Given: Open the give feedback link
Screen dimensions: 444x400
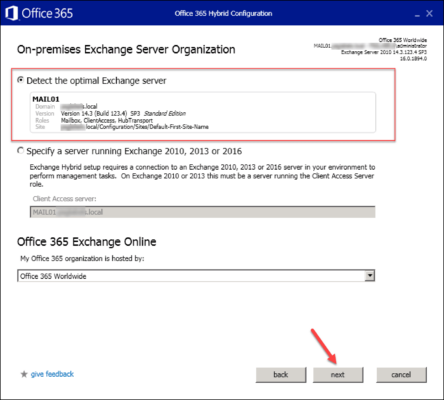Looking at the screenshot, I should (x=52, y=374).
